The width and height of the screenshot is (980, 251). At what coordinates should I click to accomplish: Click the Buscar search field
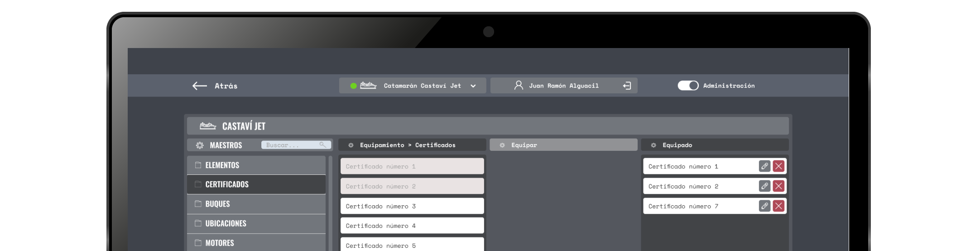(290, 145)
